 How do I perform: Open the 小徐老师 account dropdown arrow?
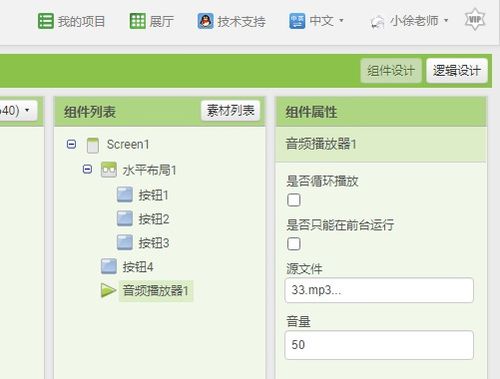coord(446,21)
